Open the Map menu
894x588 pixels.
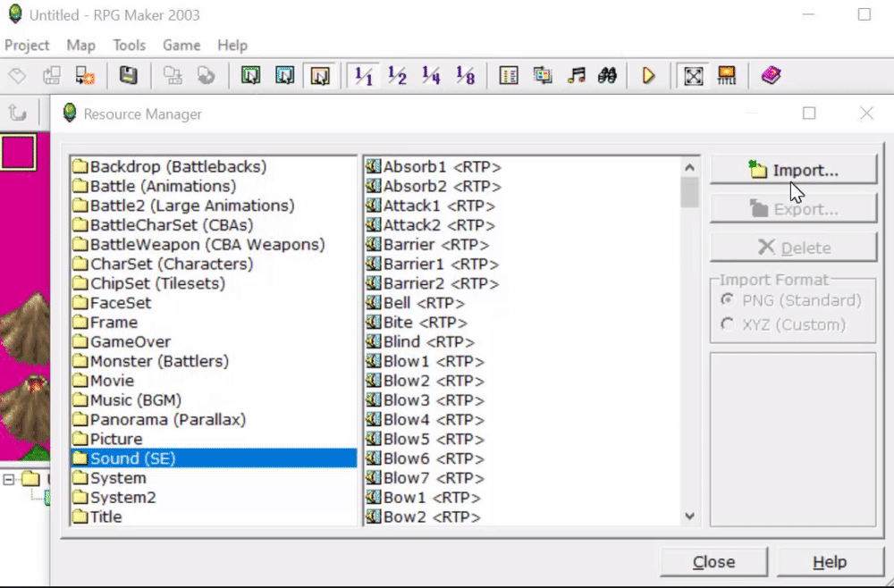pyautogui.click(x=80, y=45)
